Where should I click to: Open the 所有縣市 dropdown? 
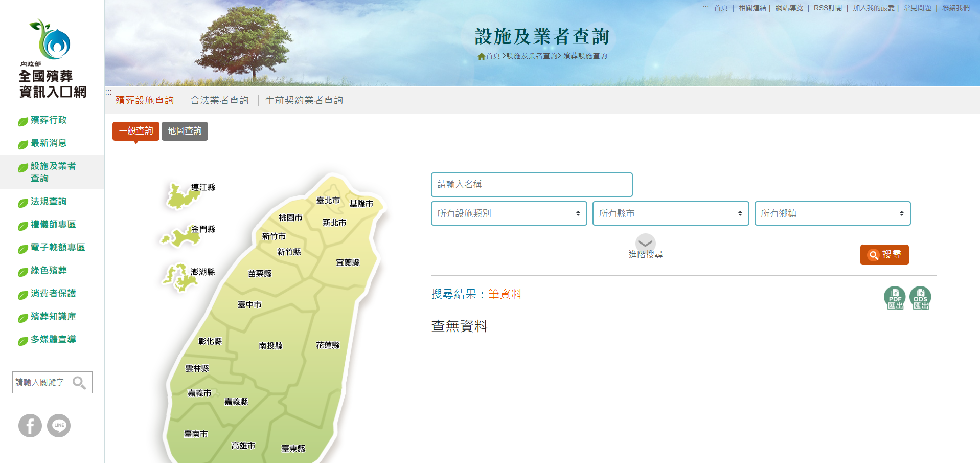tap(670, 213)
